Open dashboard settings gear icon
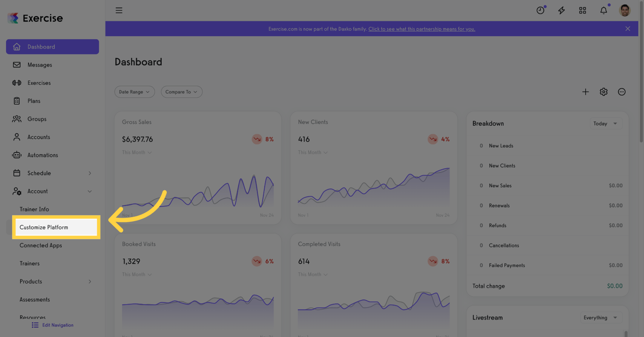The width and height of the screenshot is (644, 337). (603, 92)
